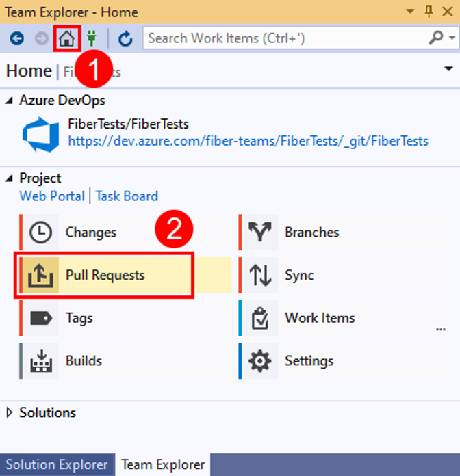Collapse the Azure DevOps section
The image size is (460, 476).
[x=10, y=101]
